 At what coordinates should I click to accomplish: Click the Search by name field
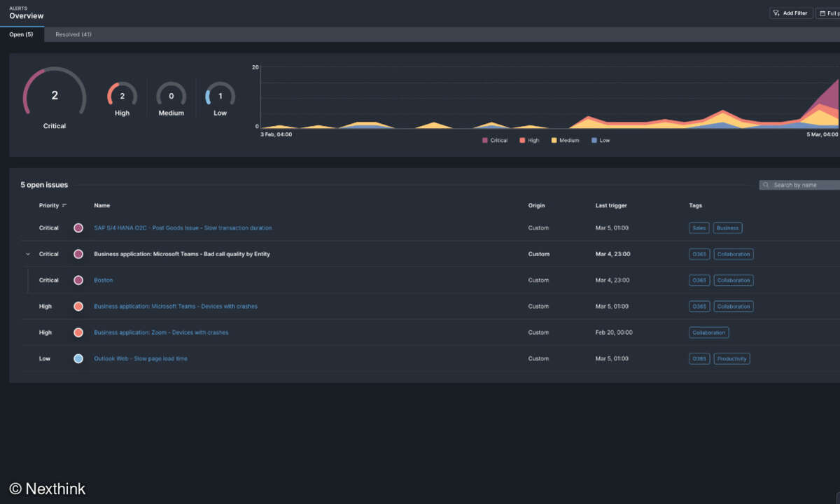coord(799,185)
